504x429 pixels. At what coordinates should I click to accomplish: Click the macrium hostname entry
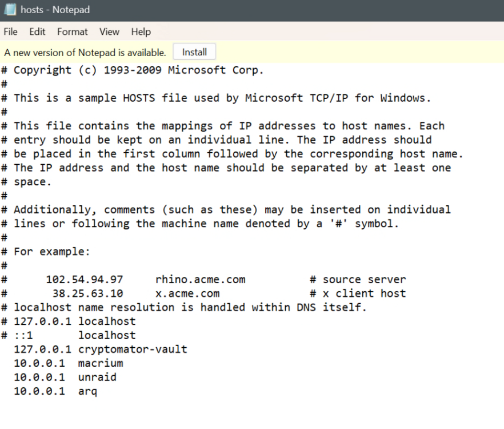click(101, 363)
